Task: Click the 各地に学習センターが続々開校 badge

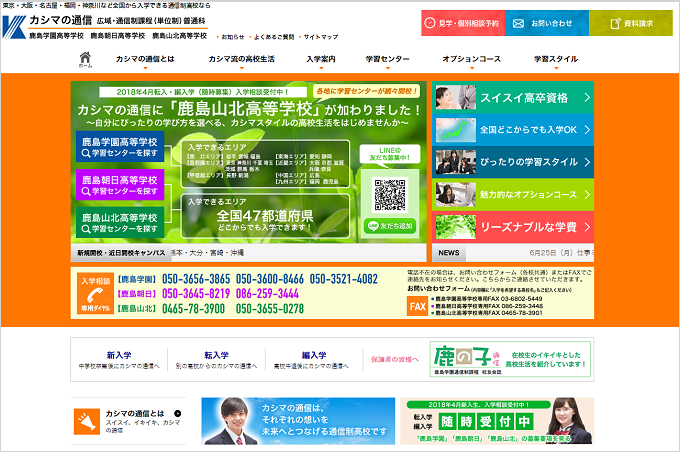Action: (366, 91)
